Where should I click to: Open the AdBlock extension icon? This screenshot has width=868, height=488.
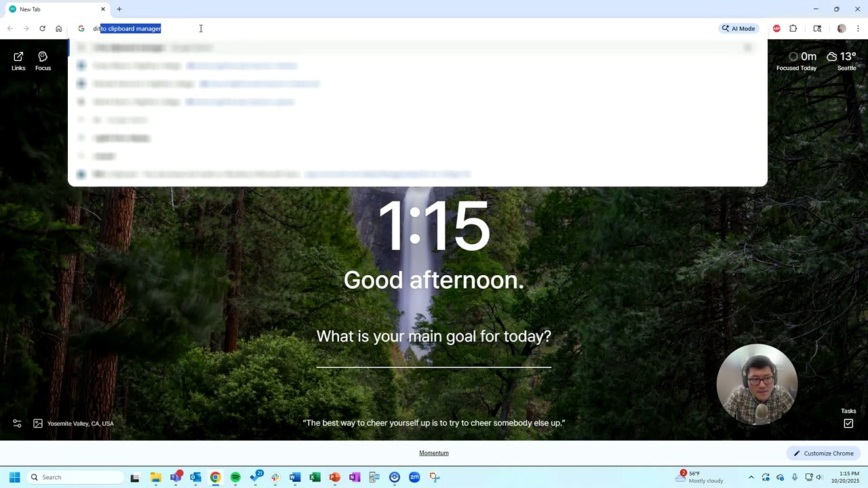(x=776, y=28)
